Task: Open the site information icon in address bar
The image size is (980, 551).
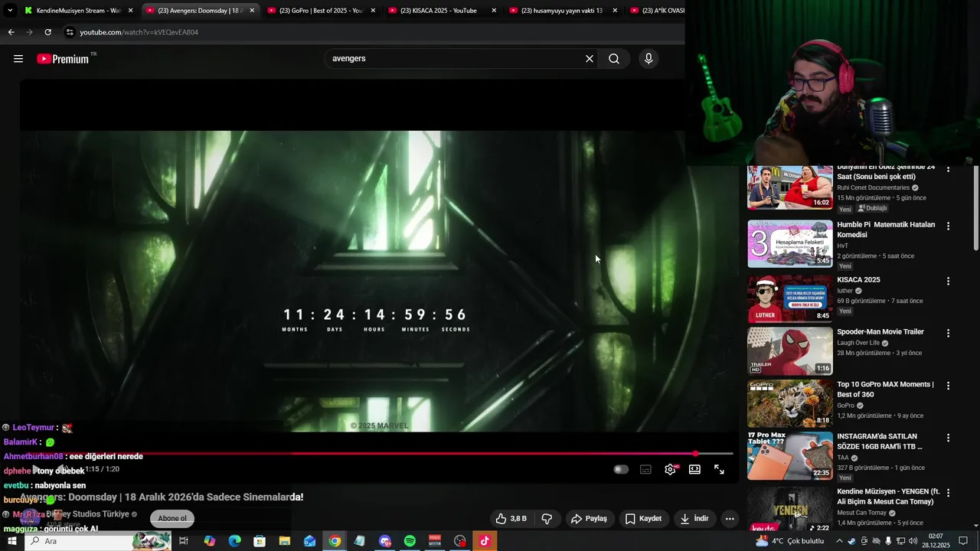Action: pyautogui.click(x=70, y=32)
